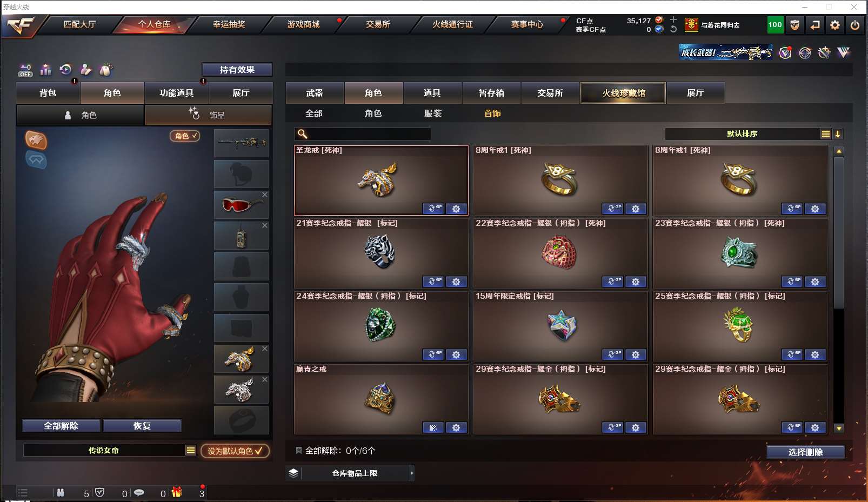Click GP refresh icon on 15周年限定戒指 card
868x502 pixels.
tap(612, 354)
